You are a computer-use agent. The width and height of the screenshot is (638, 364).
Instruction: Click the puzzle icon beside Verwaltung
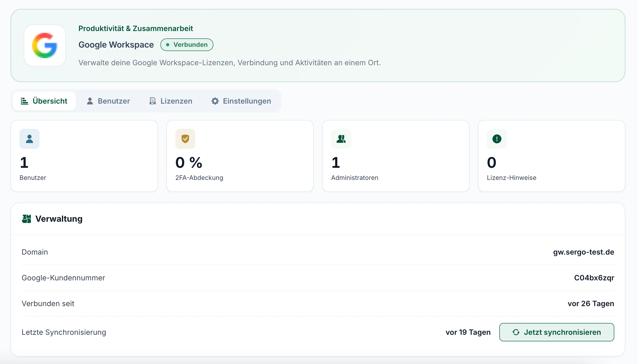point(26,219)
